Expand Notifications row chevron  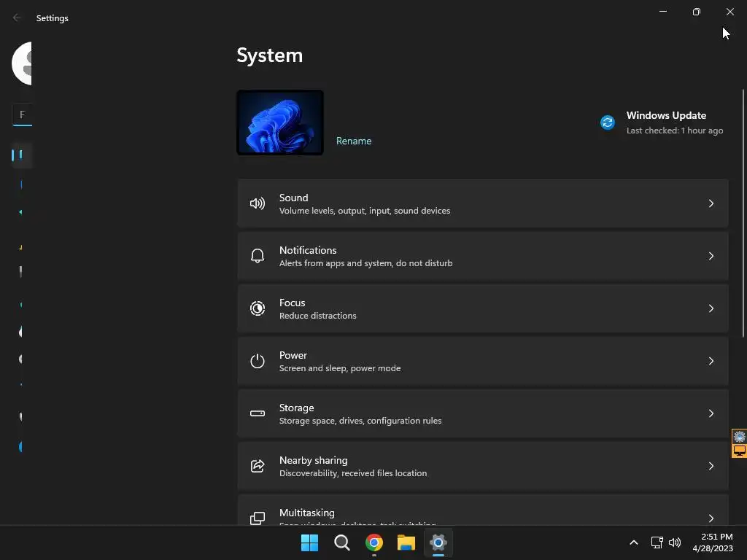pyautogui.click(x=711, y=256)
